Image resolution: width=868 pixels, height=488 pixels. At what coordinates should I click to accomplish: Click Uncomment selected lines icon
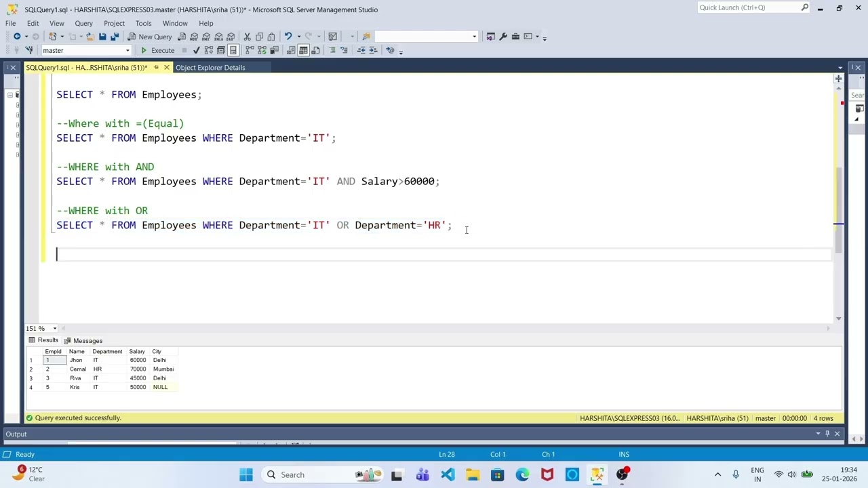point(344,50)
